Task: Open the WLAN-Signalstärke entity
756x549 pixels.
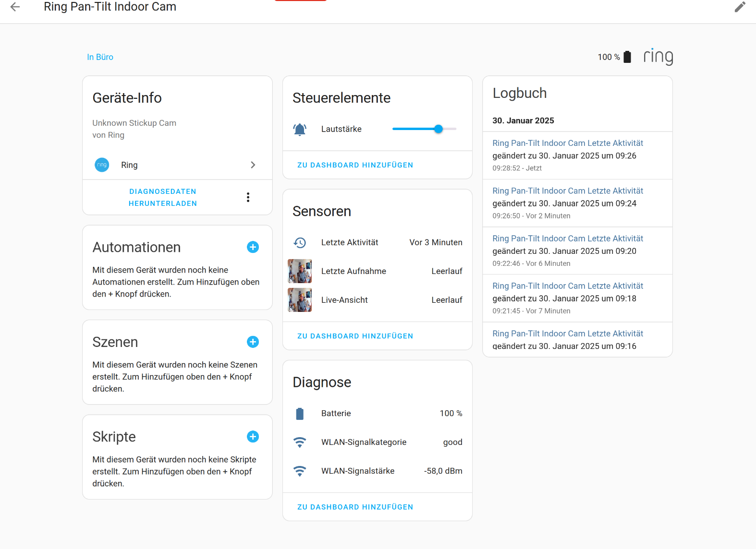Action: 378,471
